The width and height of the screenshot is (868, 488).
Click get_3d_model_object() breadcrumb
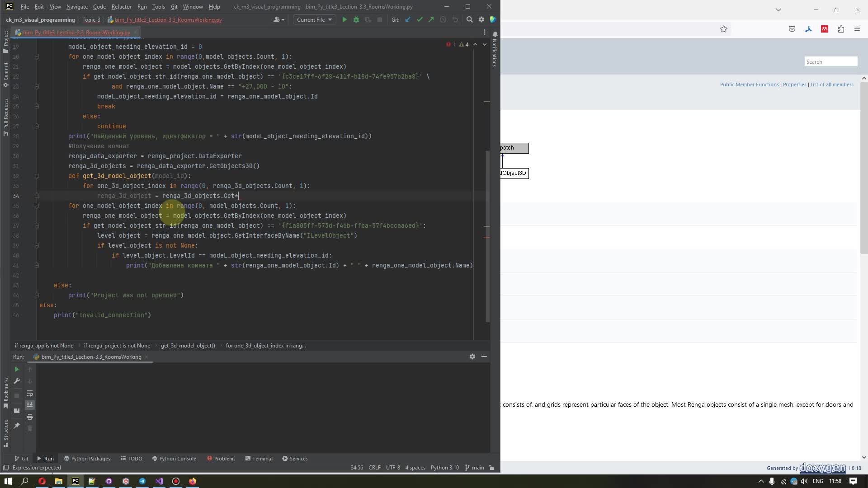tap(188, 346)
